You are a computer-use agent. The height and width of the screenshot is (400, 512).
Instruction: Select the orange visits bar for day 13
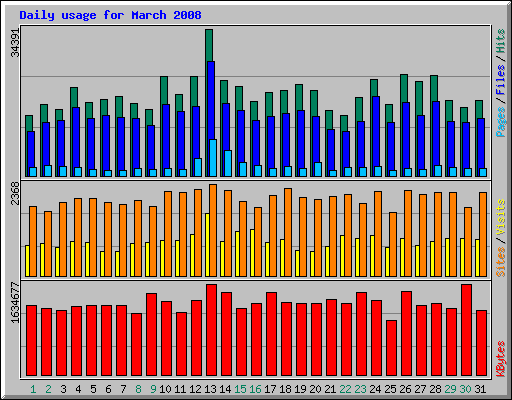pos(213,230)
